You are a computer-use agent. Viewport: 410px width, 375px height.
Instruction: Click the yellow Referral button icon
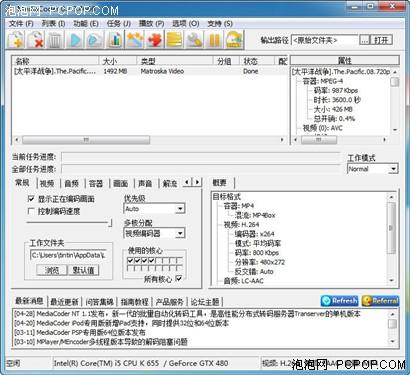tap(380, 301)
